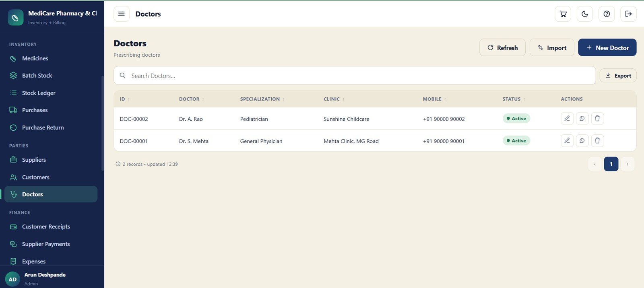Go to previous page with left chevron
The image size is (644, 288).
click(594, 164)
